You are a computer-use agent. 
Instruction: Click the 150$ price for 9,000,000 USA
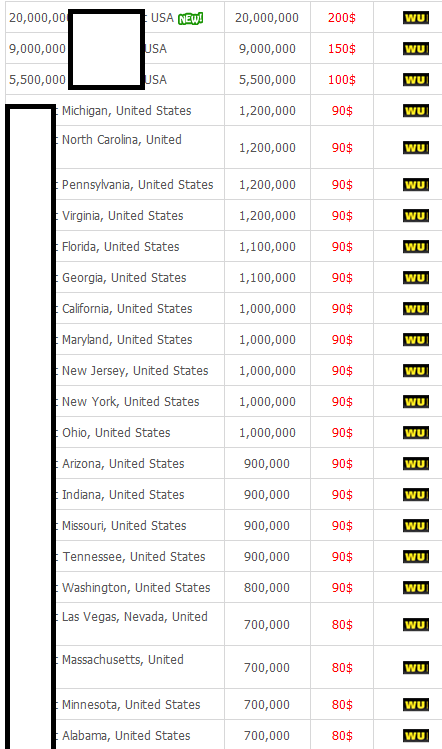342,49
